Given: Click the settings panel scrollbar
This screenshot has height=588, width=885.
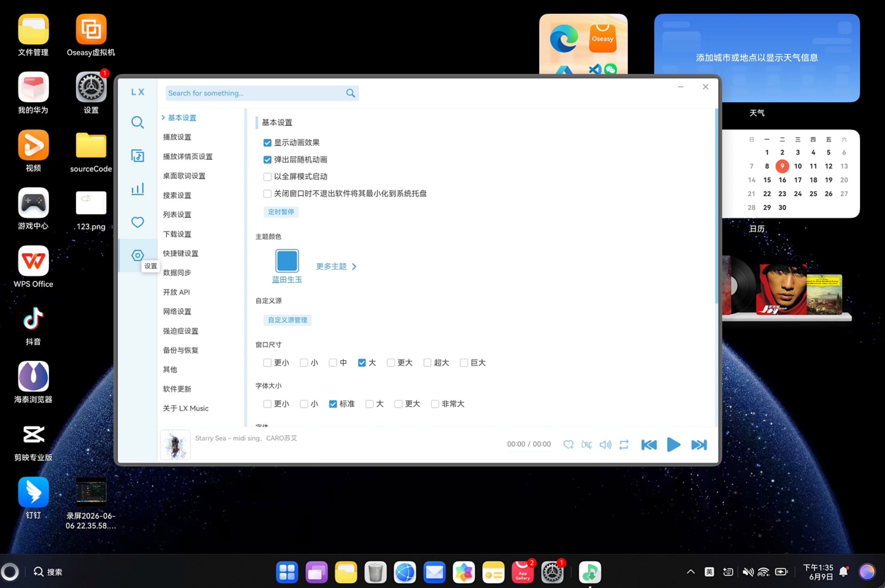Looking at the screenshot, I should 716,206.
